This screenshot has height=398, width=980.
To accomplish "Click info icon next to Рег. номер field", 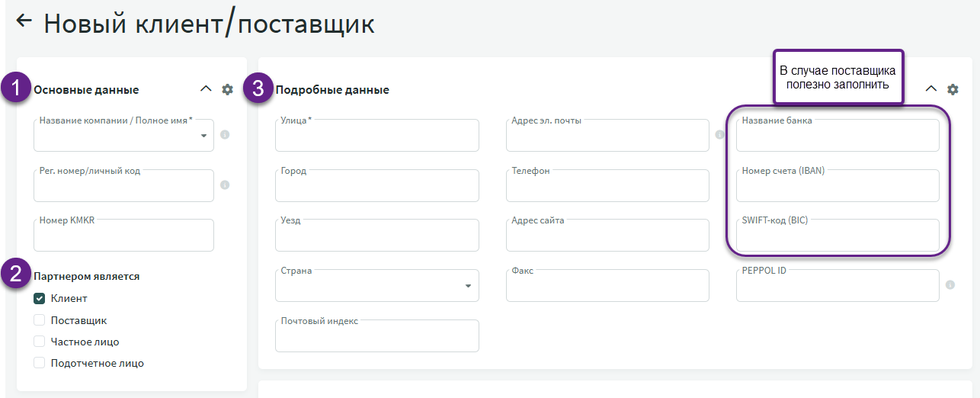I will pos(225,185).
